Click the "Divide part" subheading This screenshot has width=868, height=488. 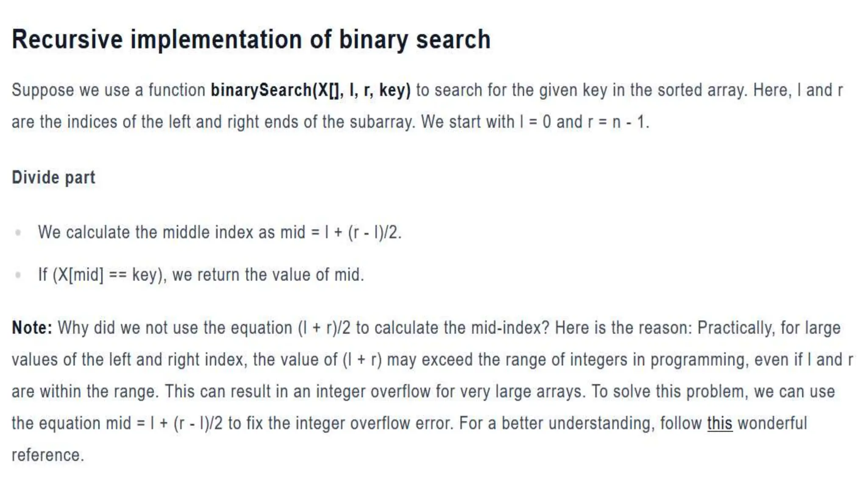(53, 177)
